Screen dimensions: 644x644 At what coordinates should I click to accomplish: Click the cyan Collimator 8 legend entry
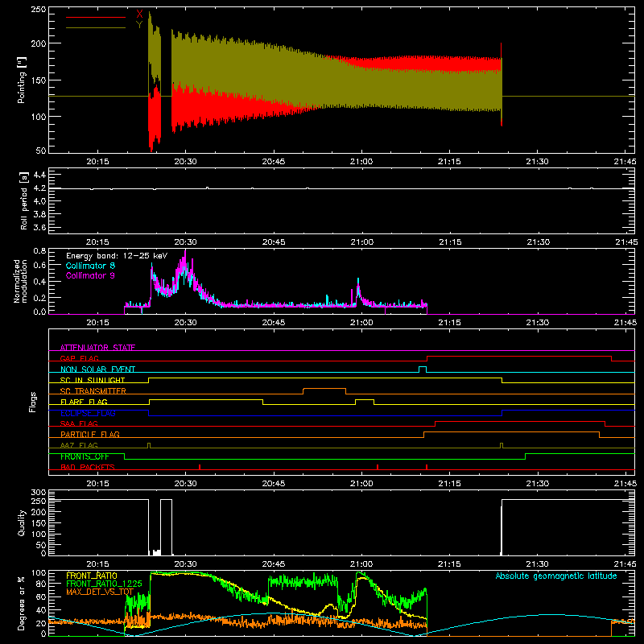(x=90, y=266)
